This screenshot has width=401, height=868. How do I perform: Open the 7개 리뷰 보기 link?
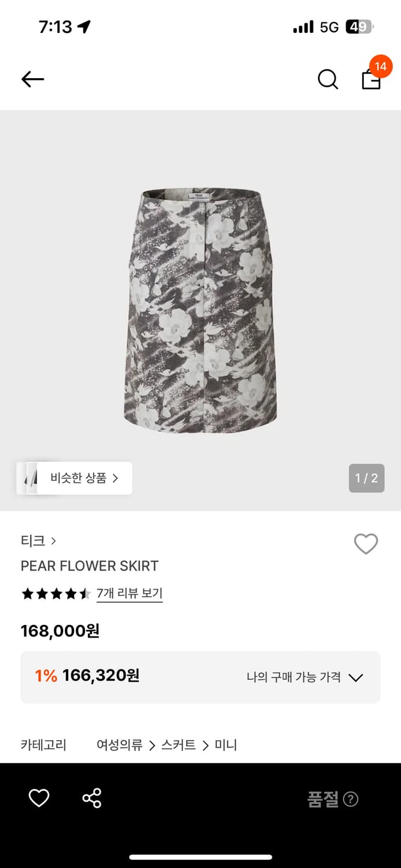click(129, 594)
